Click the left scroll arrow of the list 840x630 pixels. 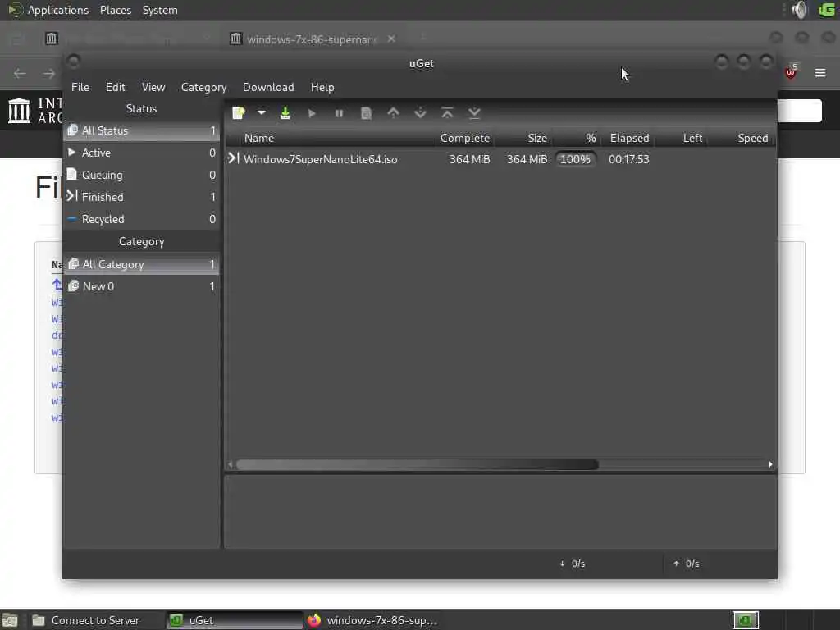point(231,464)
